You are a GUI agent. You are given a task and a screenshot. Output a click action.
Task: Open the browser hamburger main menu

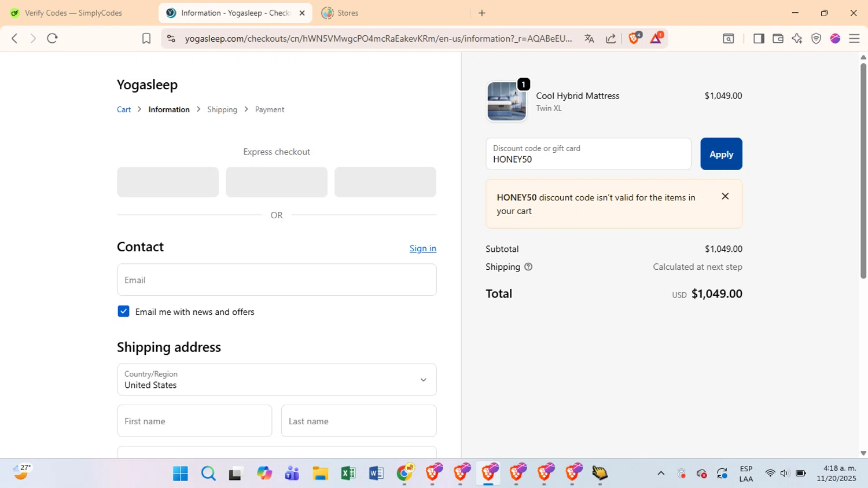pos(854,38)
